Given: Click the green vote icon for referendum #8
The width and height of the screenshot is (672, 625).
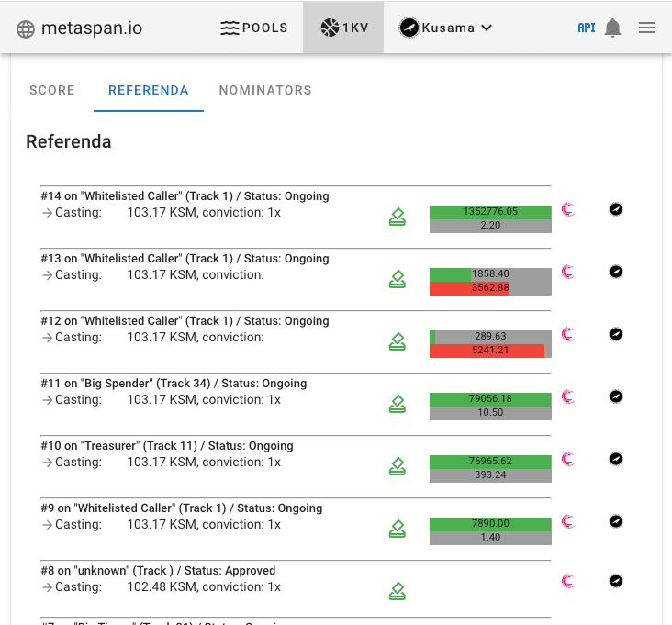Looking at the screenshot, I should pos(397,591).
